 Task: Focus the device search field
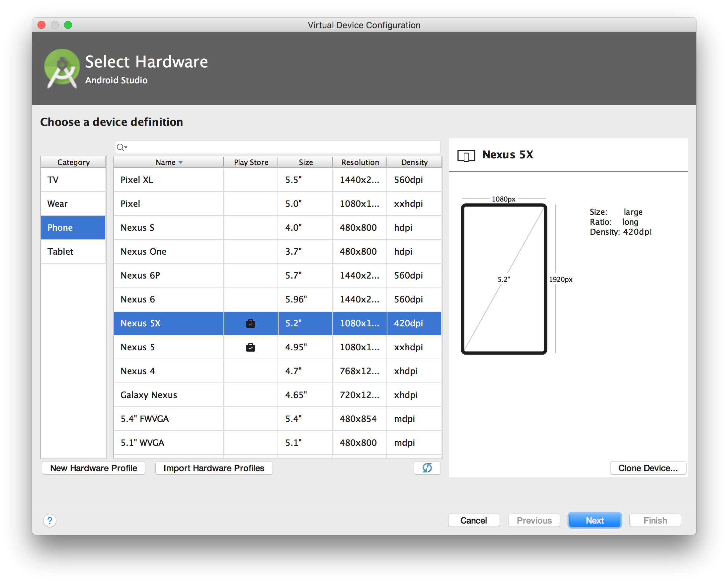point(280,147)
